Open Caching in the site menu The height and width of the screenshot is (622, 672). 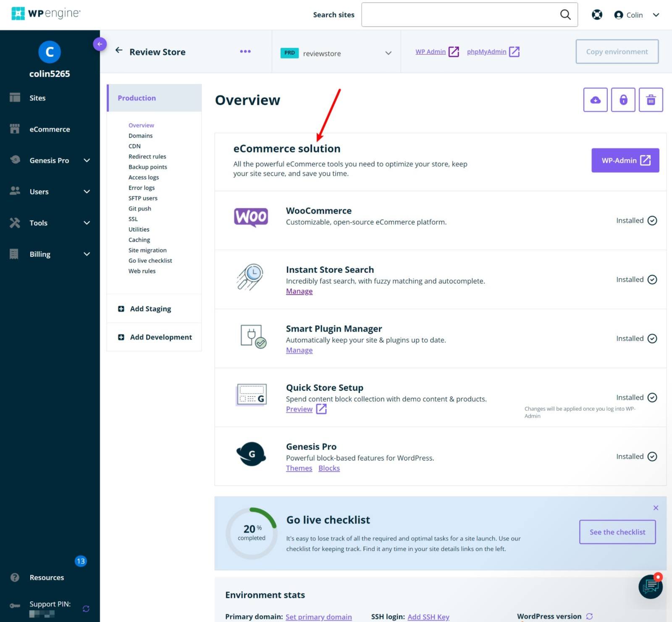point(139,240)
